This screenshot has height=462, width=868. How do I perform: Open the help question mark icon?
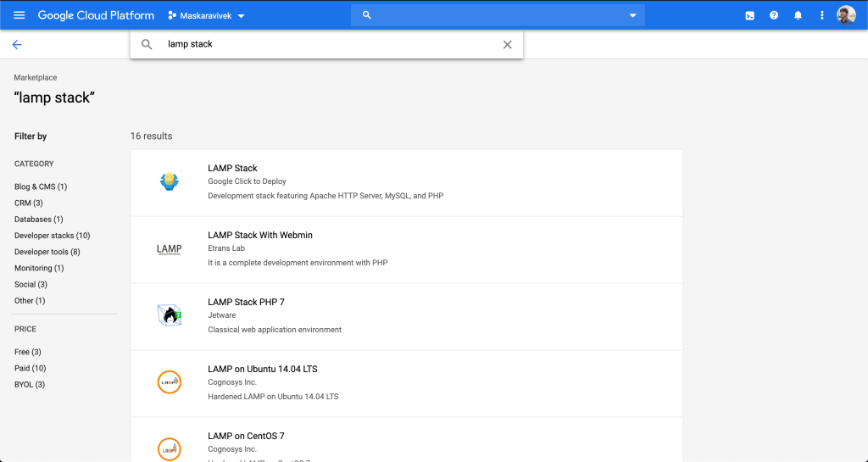(x=774, y=15)
